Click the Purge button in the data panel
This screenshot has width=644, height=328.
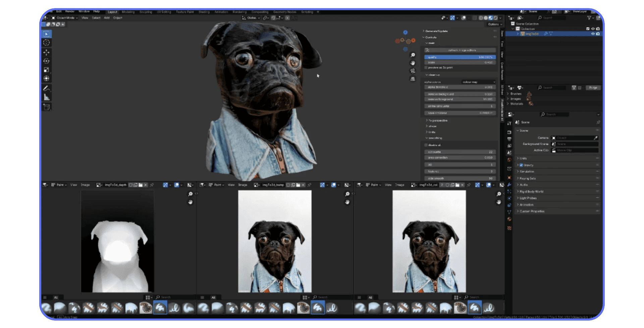click(x=593, y=88)
